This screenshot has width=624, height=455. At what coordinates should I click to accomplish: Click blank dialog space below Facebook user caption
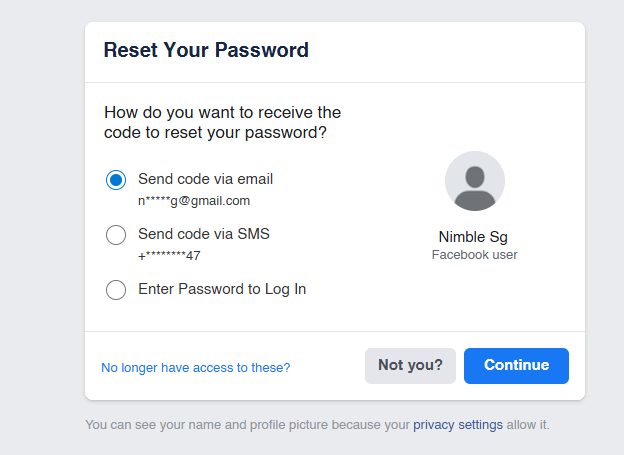pyautogui.click(x=474, y=298)
